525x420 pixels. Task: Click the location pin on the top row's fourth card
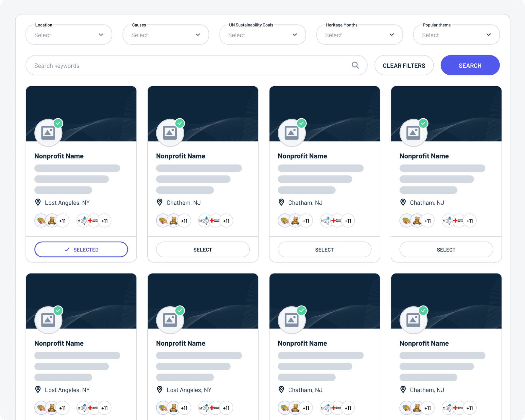(403, 202)
